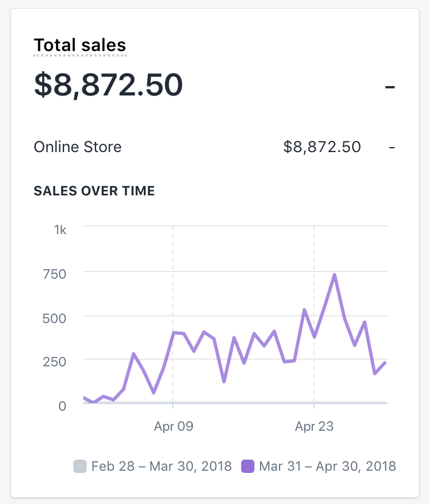
Task: Click the Total sales heading link
Action: (x=80, y=45)
